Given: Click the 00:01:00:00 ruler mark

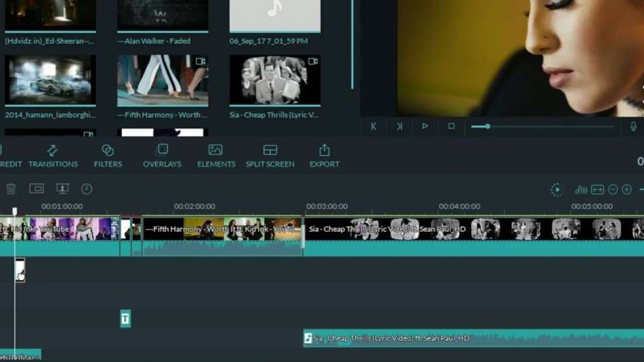Looking at the screenshot, I should tap(62, 207).
